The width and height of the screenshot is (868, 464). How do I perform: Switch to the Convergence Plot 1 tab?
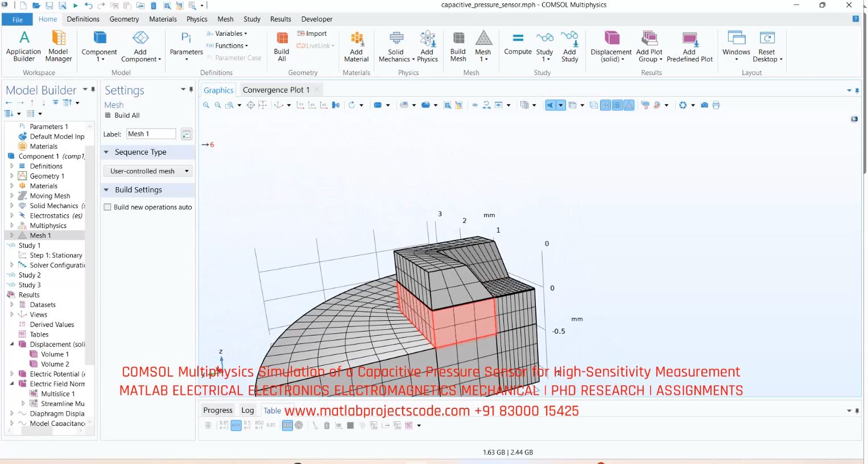point(276,89)
